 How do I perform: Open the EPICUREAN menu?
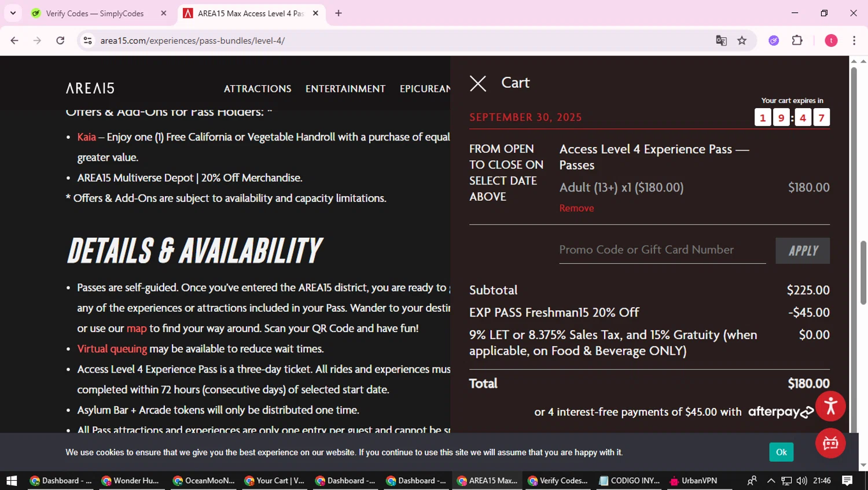pyautogui.click(x=425, y=89)
